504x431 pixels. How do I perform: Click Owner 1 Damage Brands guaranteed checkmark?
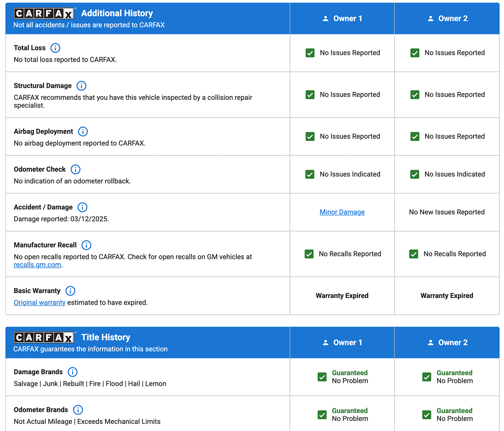(322, 377)
